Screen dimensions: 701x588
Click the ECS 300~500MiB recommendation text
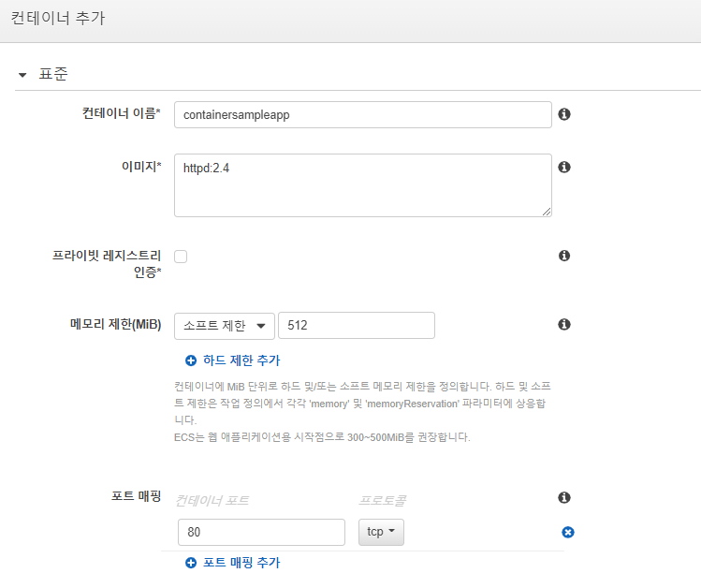(322, 437)
